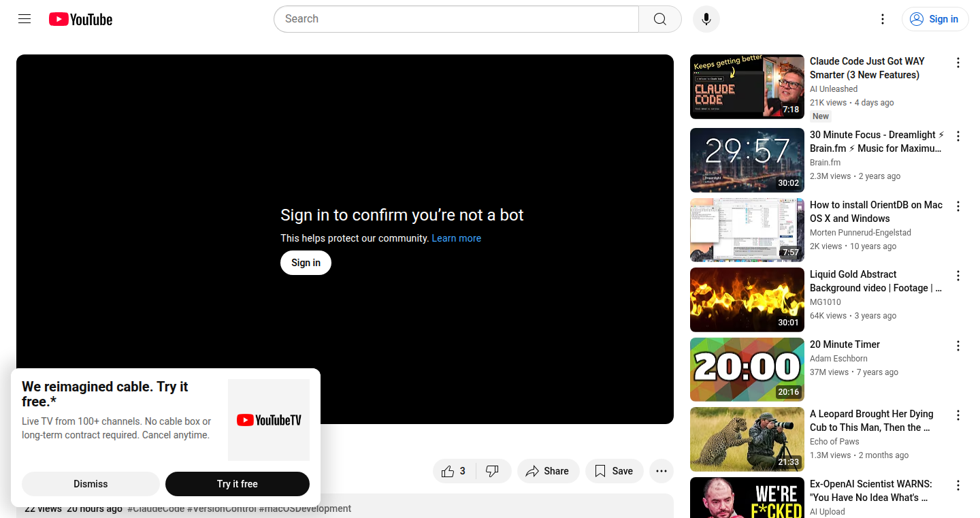980x518 pixels.
Task: Open the 30 Minute Focus Dreamlight thumbnail
Action: coord(747,160)
